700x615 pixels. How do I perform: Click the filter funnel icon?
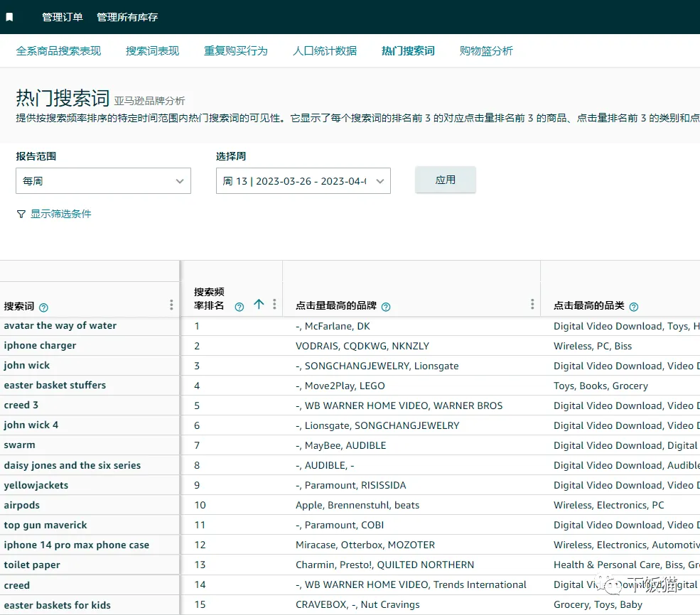[21, 214]
